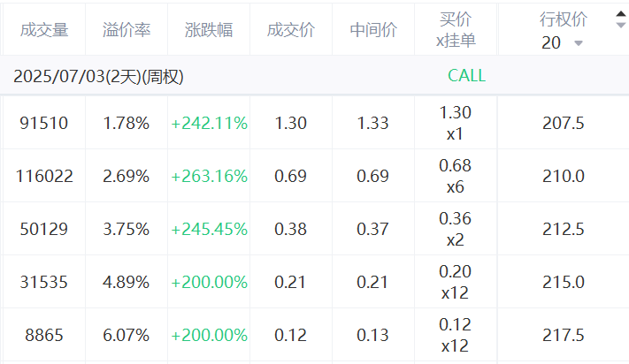This screenshot has height=364, width=629.
Task: Click the 中间价 column header
Action: click(x=373, y=30)
